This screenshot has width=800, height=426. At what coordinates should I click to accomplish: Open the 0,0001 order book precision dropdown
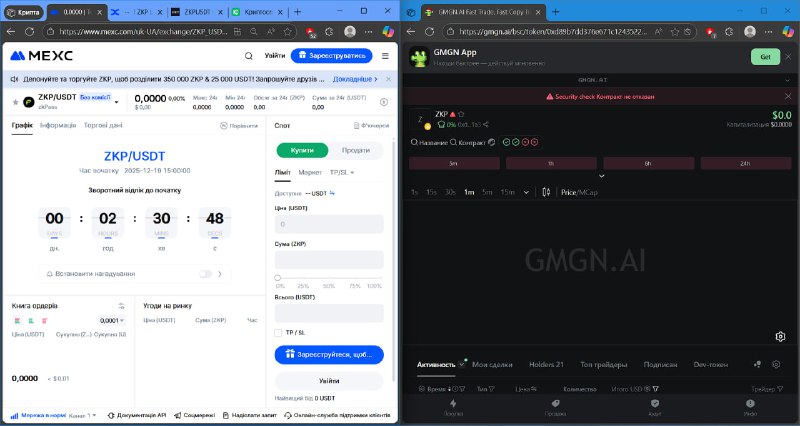(112, 320)
